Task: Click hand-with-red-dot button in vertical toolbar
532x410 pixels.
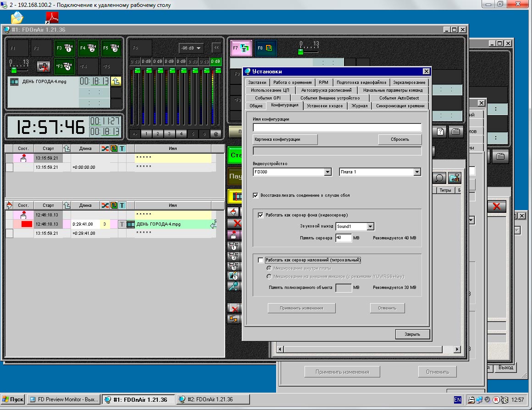Action: click(234, 234)
